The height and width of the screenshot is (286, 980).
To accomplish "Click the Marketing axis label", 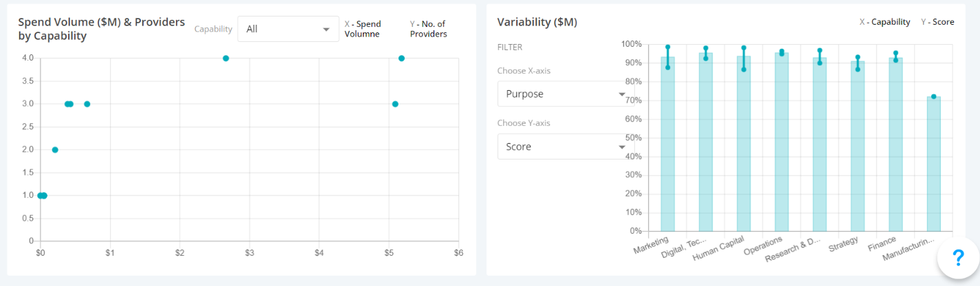I will click(x=652, y=244).
